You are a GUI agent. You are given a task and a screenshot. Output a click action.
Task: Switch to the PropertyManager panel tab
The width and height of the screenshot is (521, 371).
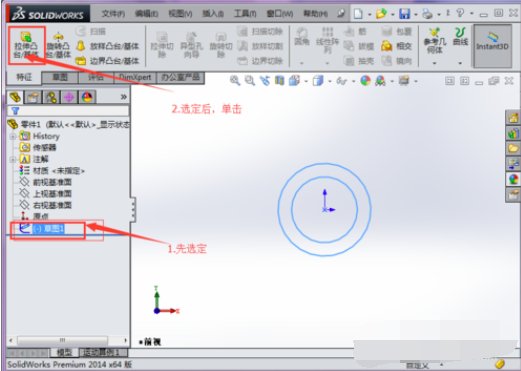[33, 97]
